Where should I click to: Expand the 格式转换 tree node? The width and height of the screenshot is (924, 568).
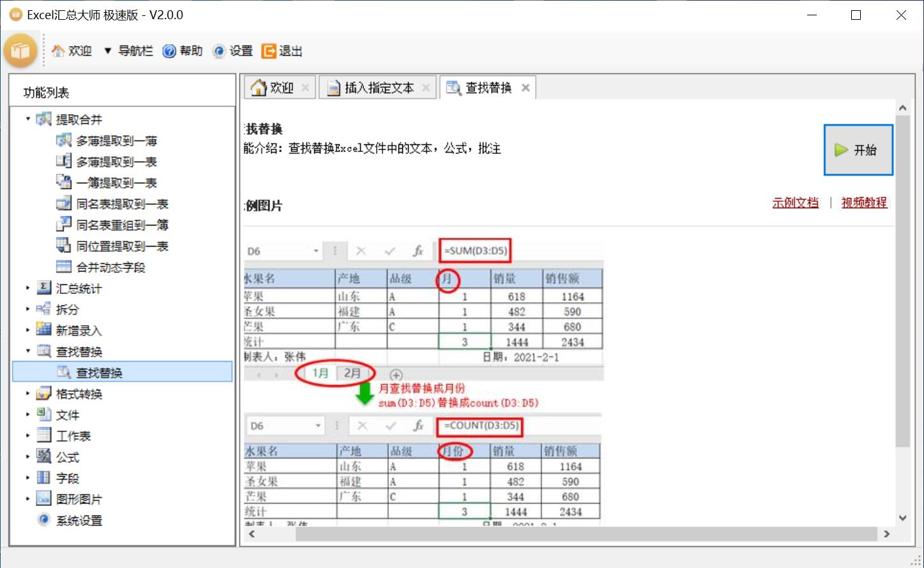click(28, 394)
